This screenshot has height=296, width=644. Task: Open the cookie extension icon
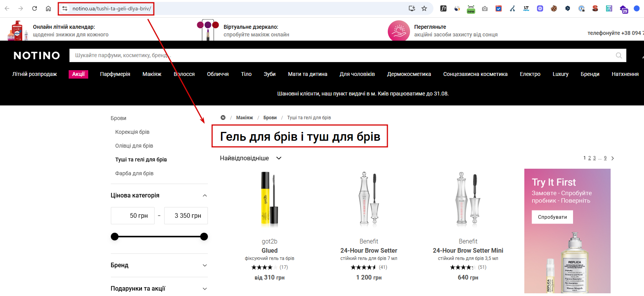tap(554, 8)
